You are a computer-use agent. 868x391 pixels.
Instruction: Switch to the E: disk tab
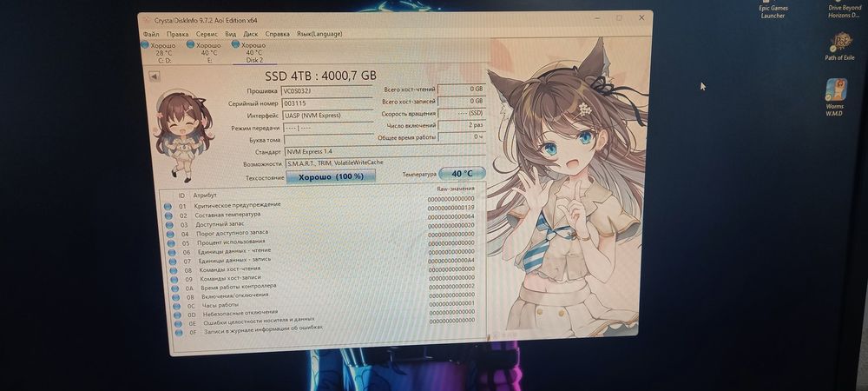click(207, 53)
